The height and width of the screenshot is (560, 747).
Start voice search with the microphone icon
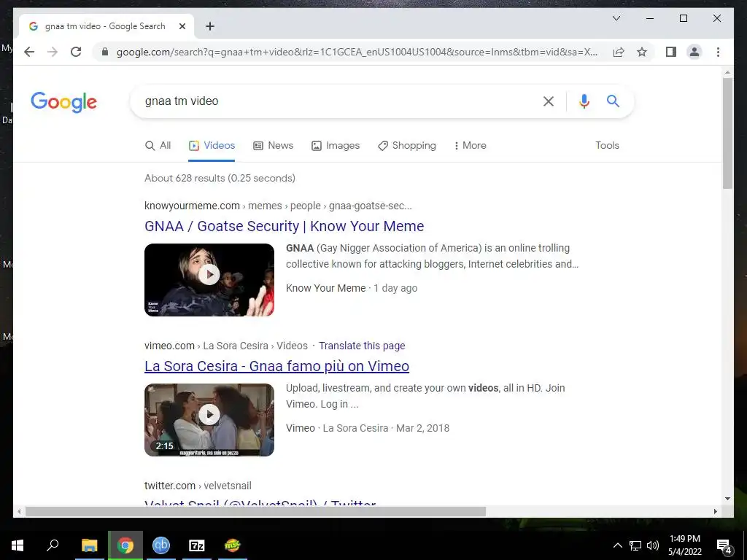[584, 101]
